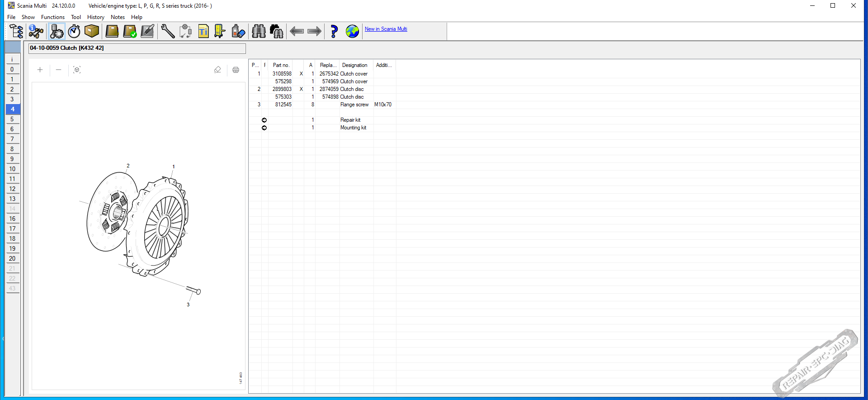Select the wrench tool icon
The height and width of the screenshot is (400, 868).
[168, 31]
